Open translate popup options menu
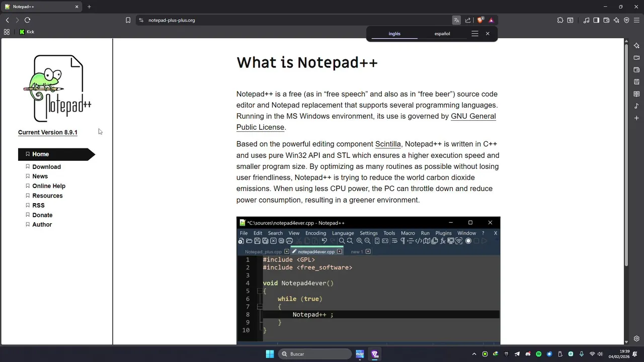 475,34
